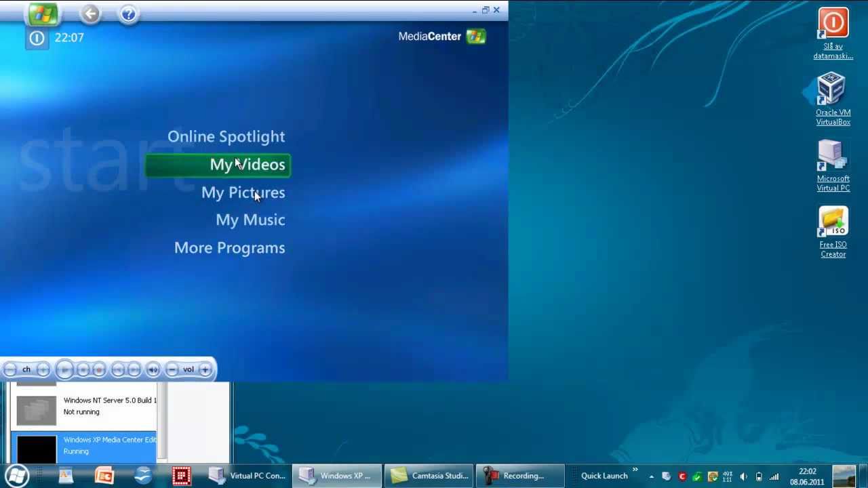
Task: Restore the Media Center window
Action: pos(486,9)
